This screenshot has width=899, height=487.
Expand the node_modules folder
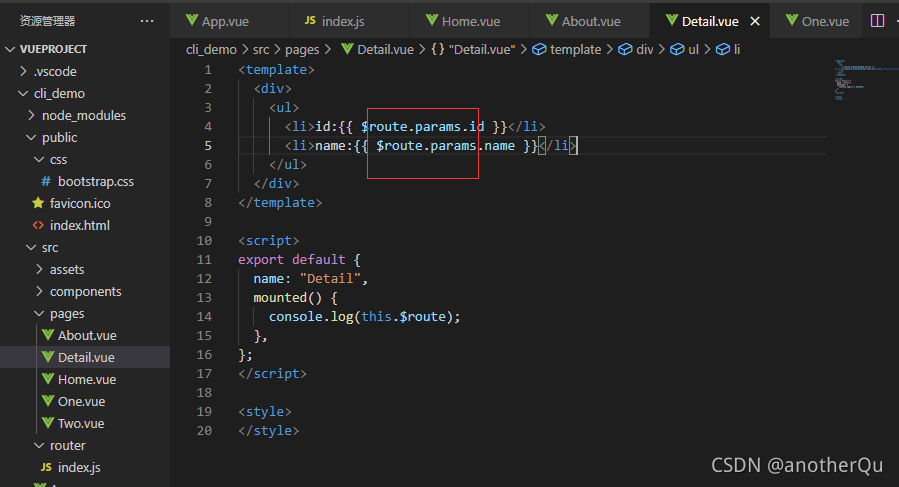(x=85, y=115)
